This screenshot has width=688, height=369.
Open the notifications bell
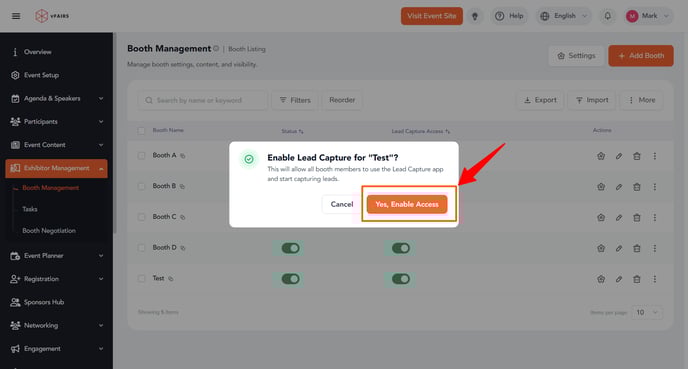[607, 16]
